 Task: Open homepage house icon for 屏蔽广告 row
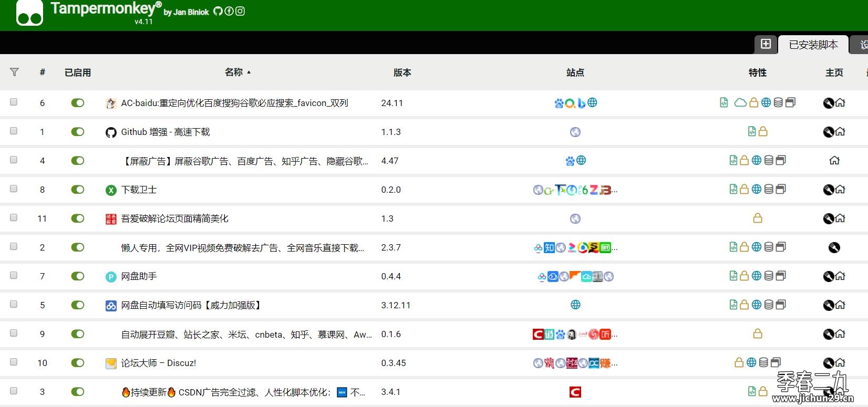pyautogui.click(x=834, y=161)
